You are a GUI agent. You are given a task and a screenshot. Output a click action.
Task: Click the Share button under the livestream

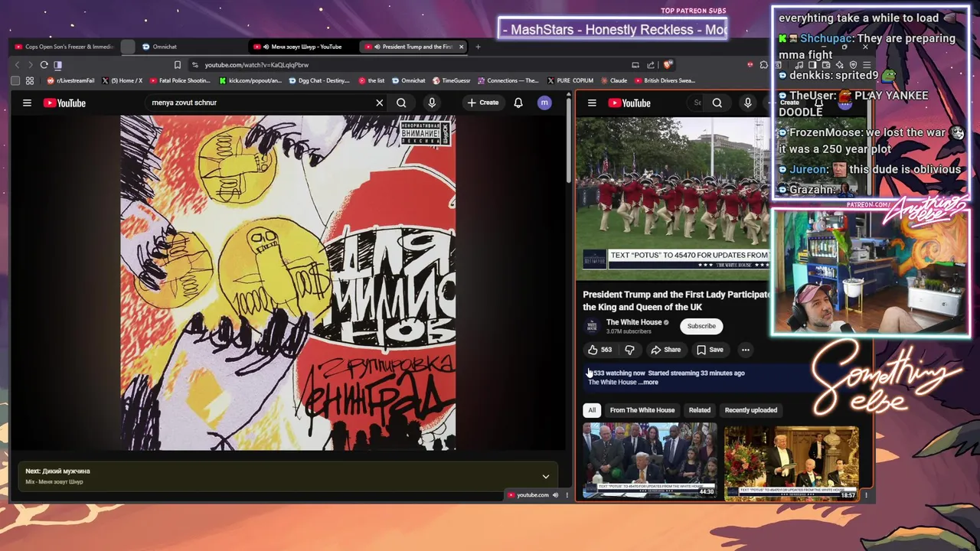coord(665,350)
